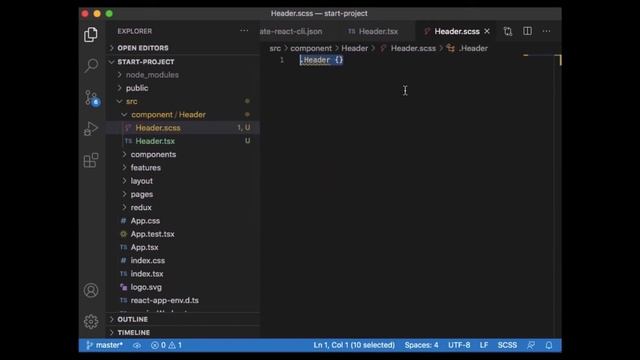The height and width of the screenshot is (360, 640).
Task: Click line number 1 in the gutter
Action: pos(282,60)
